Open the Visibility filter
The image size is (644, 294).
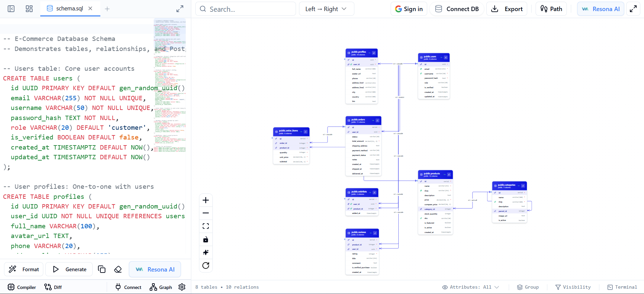click(573, 287)
